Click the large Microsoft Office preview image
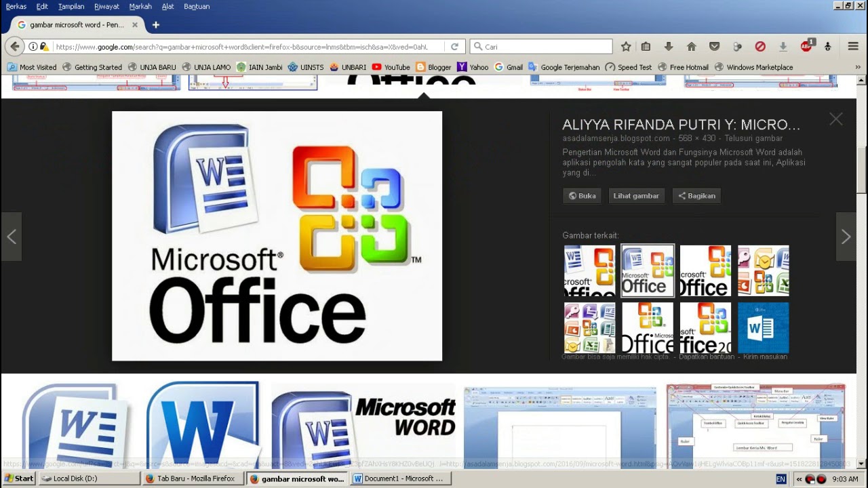This screenshot has width=868, height=488. (277, 236)
